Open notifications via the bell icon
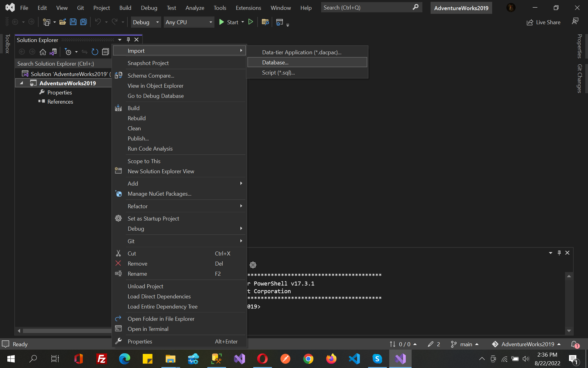The image size is (588, 368). point(575,344)
